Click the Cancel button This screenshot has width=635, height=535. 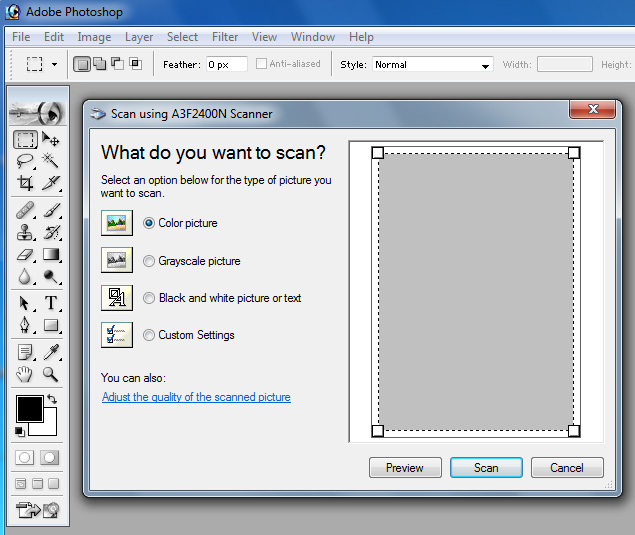[567, 468]
